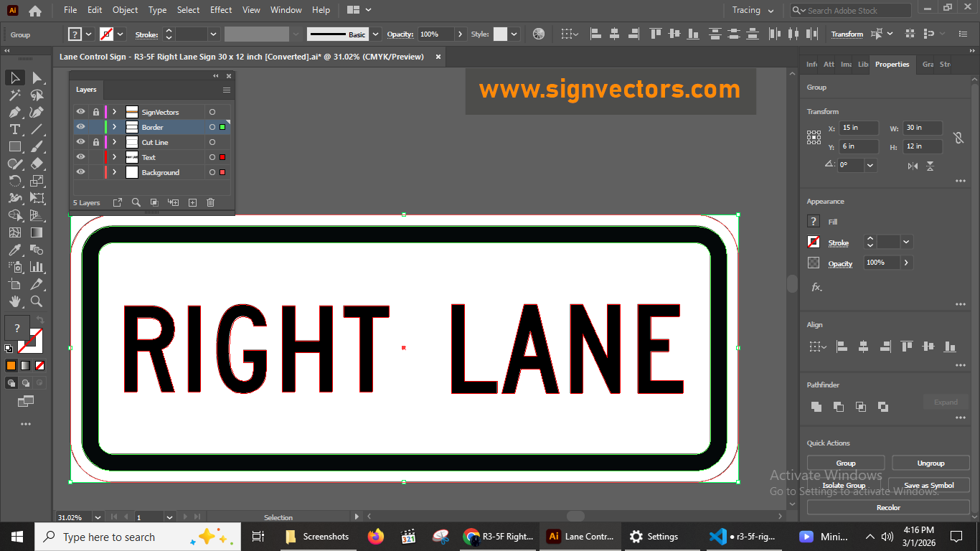Select the Lasso tool
The height and width of the screenshot is (551, 980).
point(37,95)
